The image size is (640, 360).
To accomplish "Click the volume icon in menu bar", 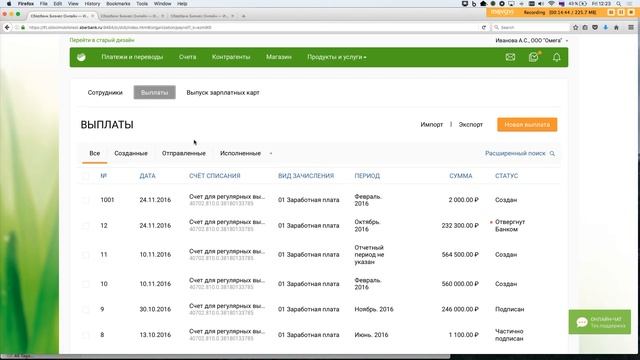I will 541,4.
